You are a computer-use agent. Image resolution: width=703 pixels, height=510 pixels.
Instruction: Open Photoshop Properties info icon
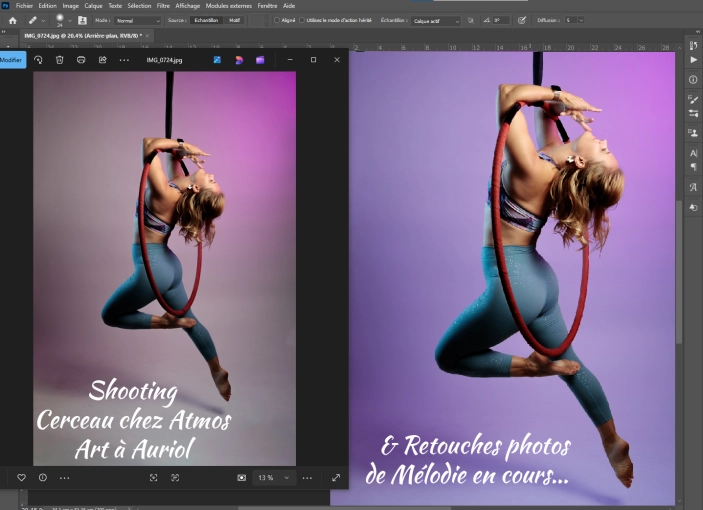693,80
